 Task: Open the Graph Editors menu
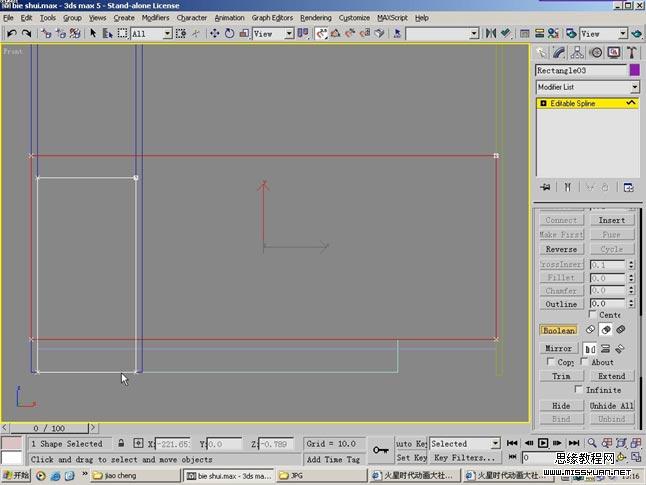coord(272,18)
